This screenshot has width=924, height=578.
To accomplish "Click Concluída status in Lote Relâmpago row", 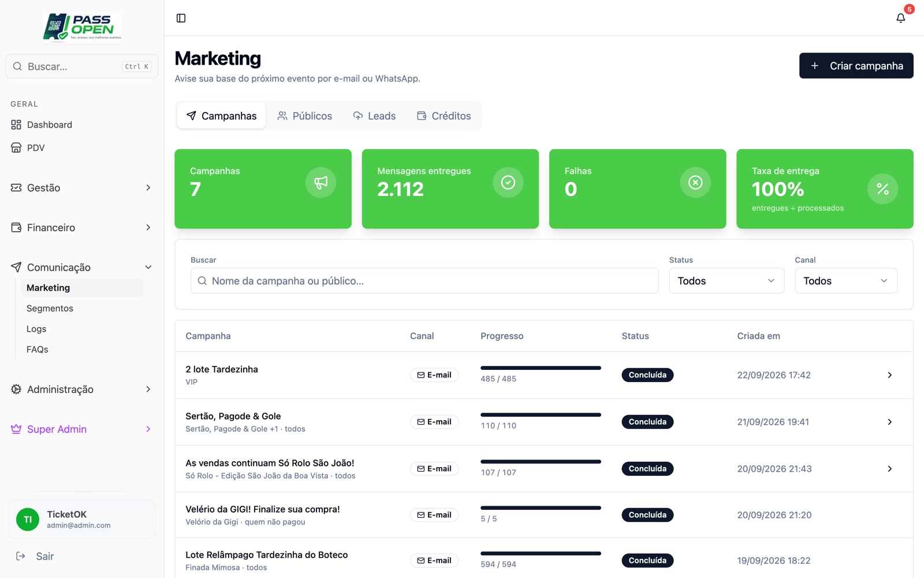I will 647,560.
